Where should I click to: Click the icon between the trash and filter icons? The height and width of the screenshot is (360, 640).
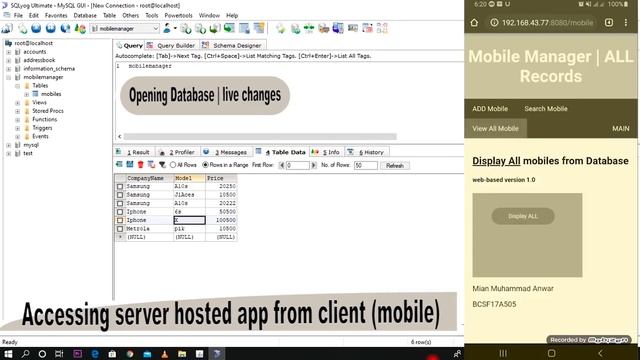(x=151, y=164)
